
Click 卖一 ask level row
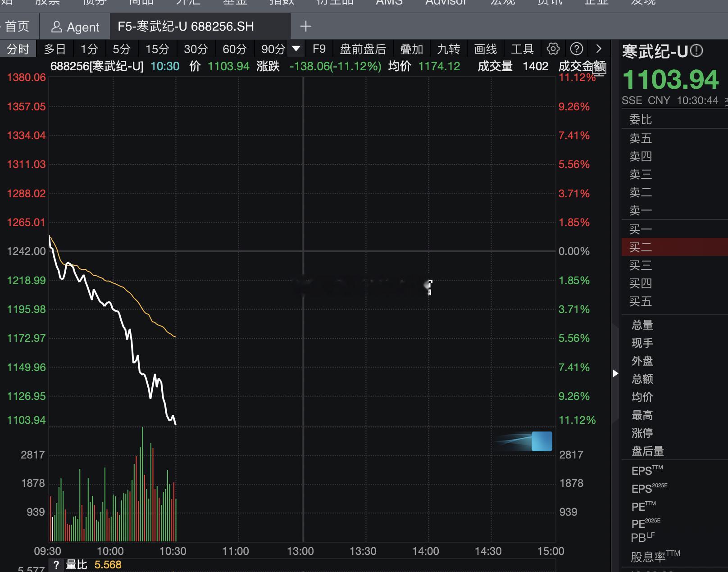click(675, 210)
